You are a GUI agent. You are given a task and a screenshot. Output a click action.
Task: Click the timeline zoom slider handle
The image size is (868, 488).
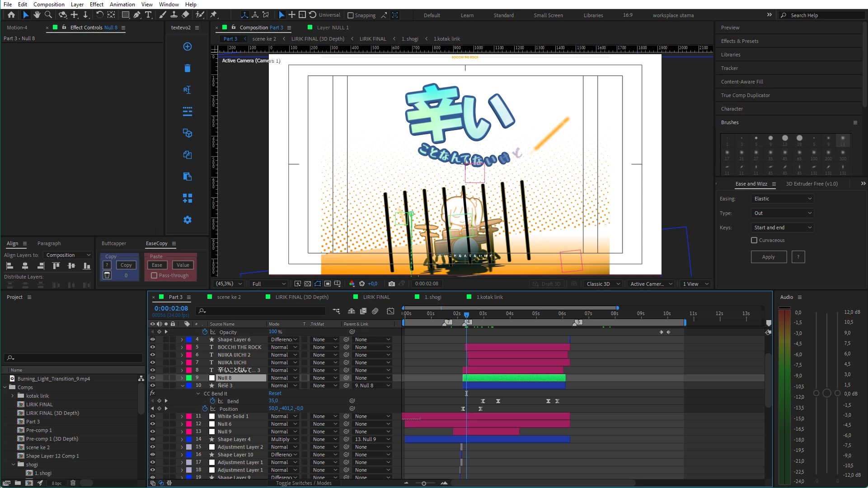(423, 483)
